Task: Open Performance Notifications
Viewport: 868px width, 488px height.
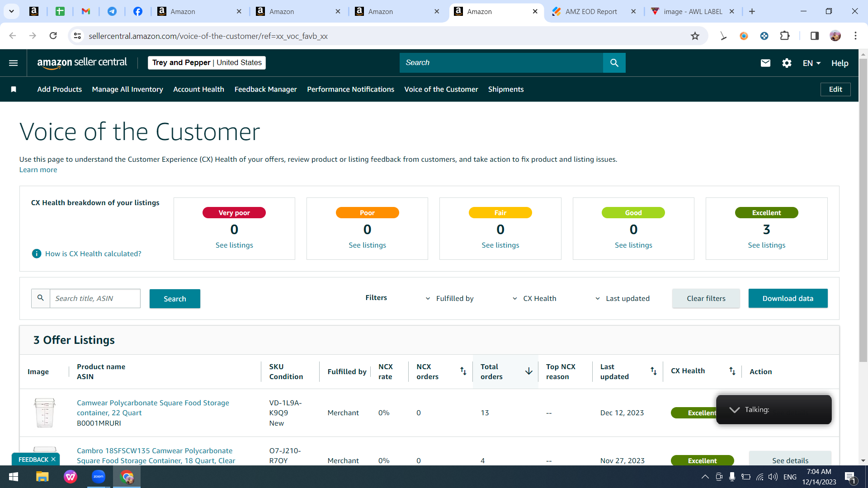Action: [351, 89]
